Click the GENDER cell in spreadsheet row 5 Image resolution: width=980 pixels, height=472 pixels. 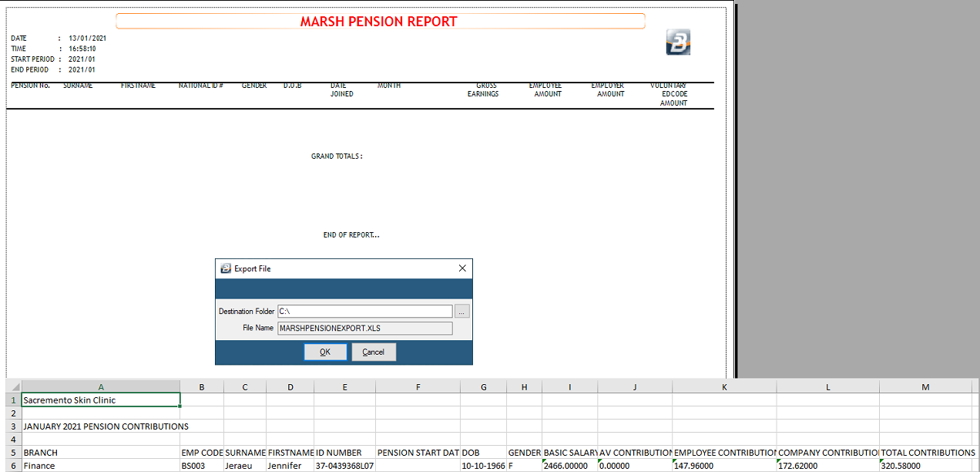(x=525, y=453)
